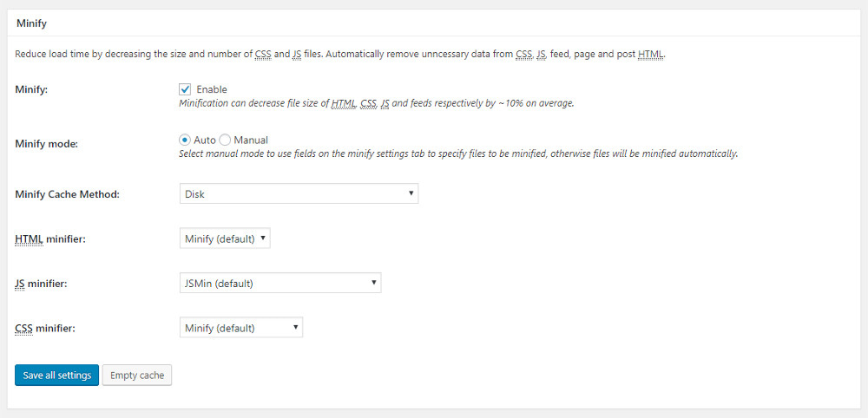Open the JS minifier dropdown showing JSMin

coord(279,283)
